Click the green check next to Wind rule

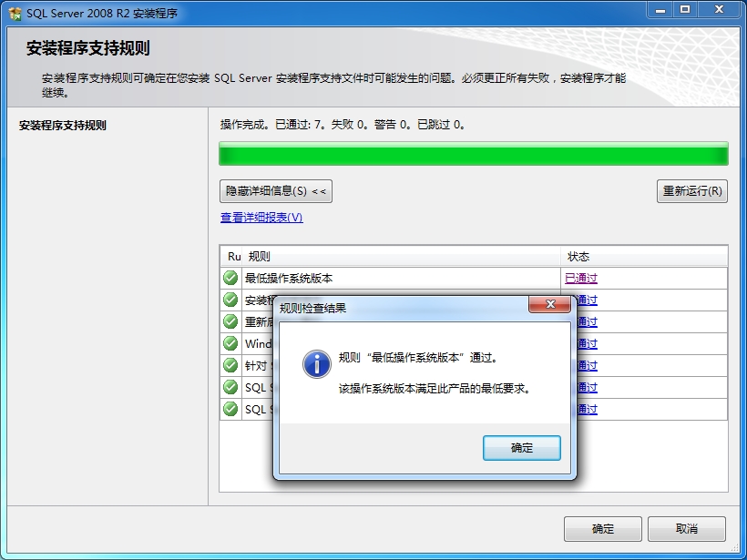230,343
